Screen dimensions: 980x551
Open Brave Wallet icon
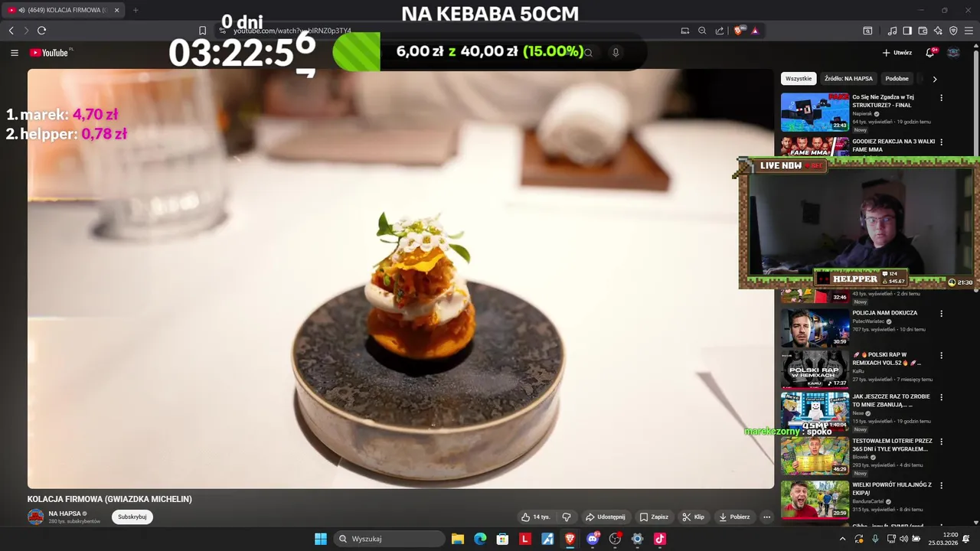click(x=923, y=31)
